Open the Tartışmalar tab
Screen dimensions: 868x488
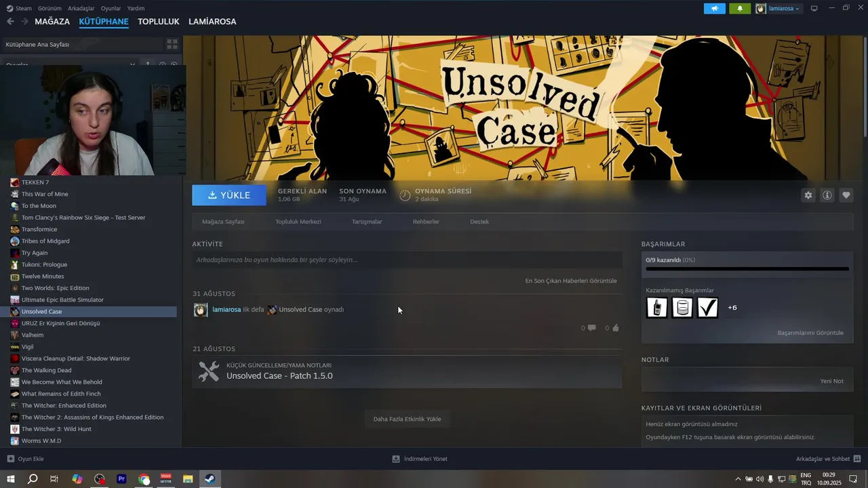click(x=367, y=222)
